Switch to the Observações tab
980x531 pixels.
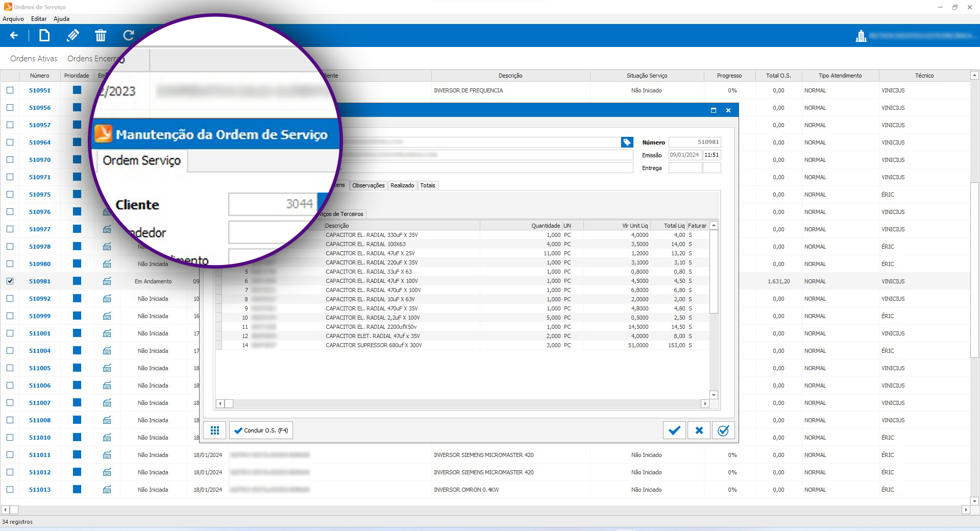tap(369, 185)
